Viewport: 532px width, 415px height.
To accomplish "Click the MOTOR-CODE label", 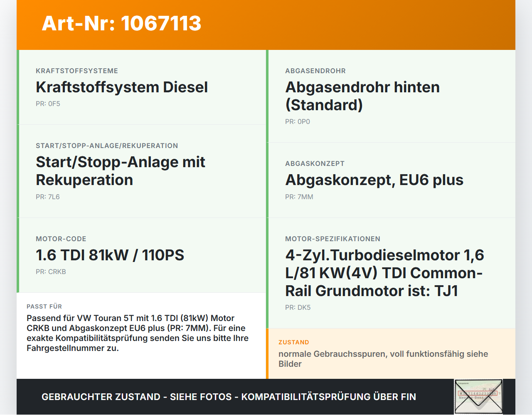I will click(x=61, y=239).
